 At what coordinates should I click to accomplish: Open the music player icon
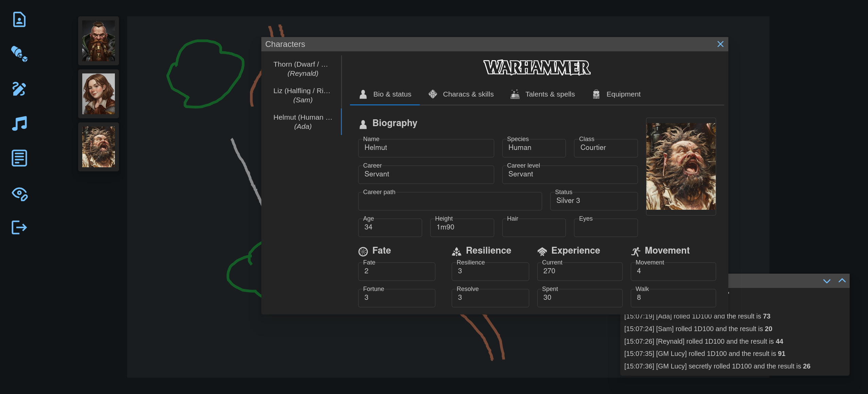coord(19,123)
